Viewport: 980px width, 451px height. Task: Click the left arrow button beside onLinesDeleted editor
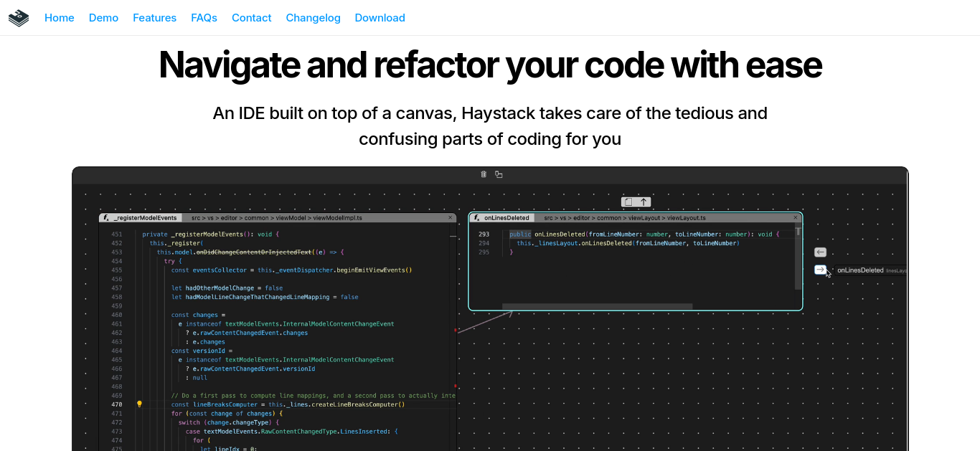pyautogui.click(x=821, y=252)
